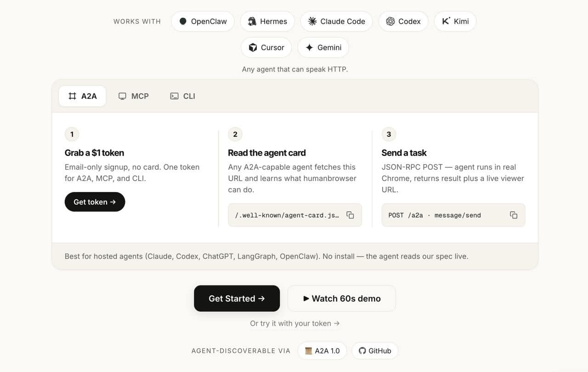The width and height of the screenshot is (588, 372).
Task: Click the POST /a2a code field text
Action: (435, 215)
